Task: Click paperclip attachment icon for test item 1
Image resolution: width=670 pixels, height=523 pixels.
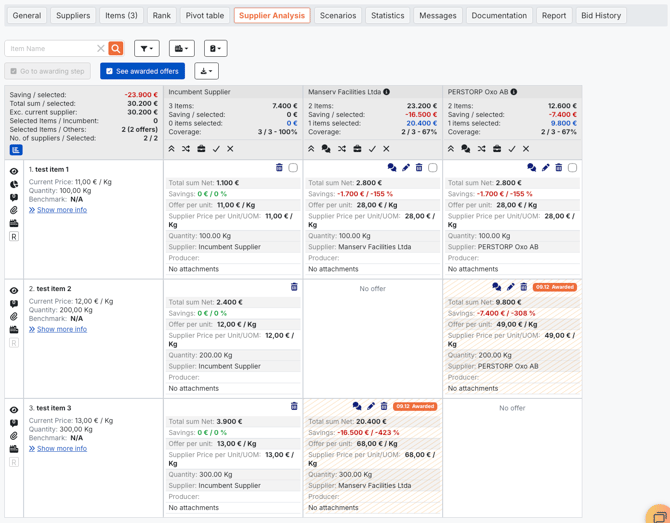Action: pyautogui.click(x=14, y=211)
